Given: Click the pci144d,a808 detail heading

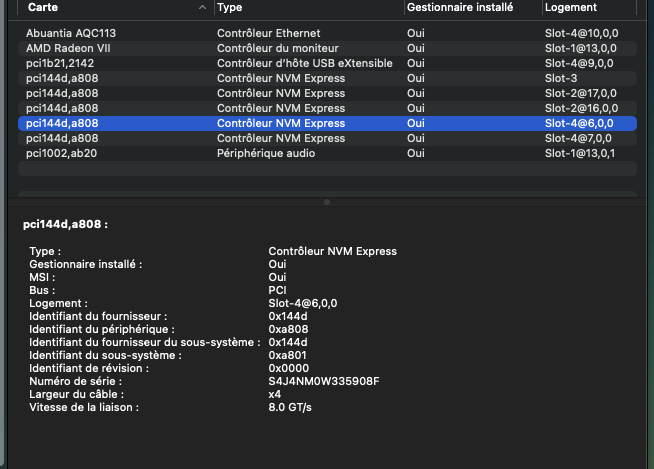Looking at the screenshot, I should (65, 225).
